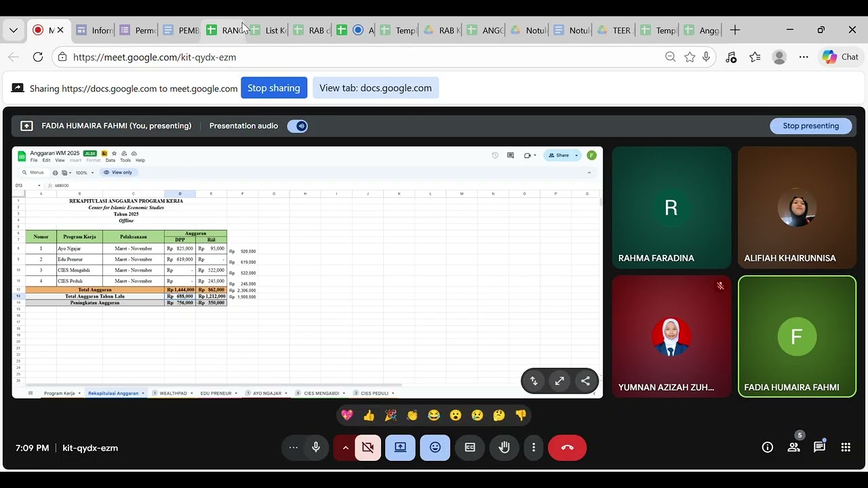Click View tab: docs.google.com button

coord(376,88)
